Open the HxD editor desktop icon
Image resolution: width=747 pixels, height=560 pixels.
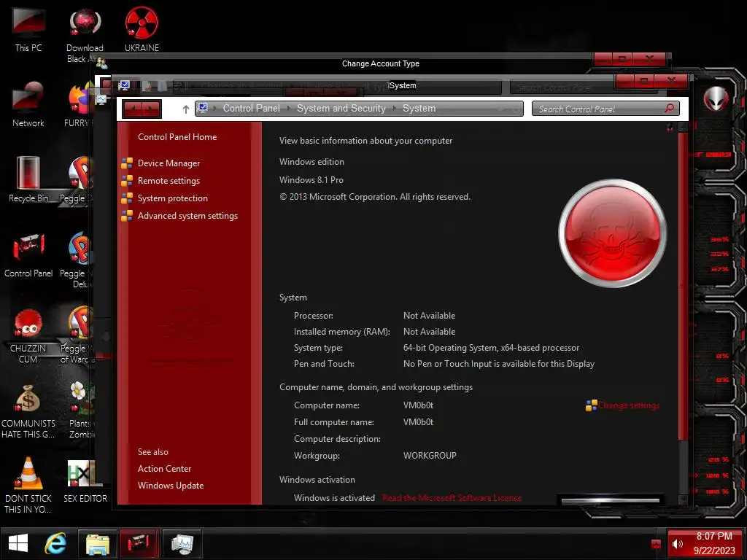(85, 480)
